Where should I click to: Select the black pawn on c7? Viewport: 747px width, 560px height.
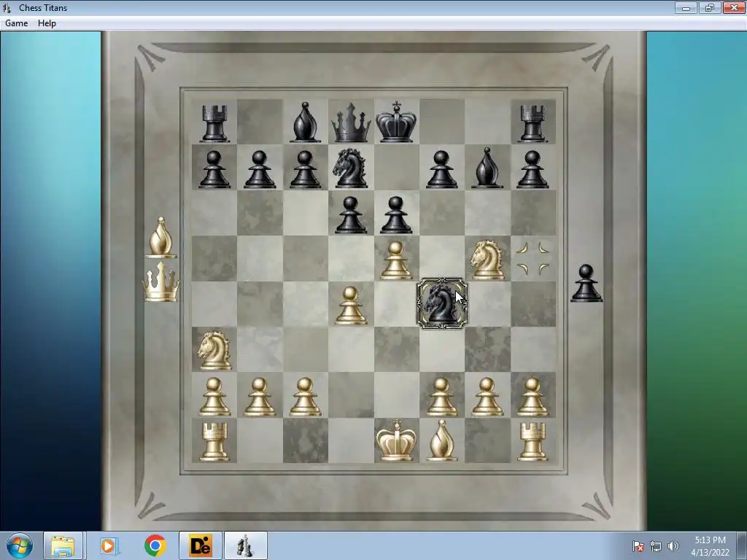pyautogui.click(x=305, y=169)
